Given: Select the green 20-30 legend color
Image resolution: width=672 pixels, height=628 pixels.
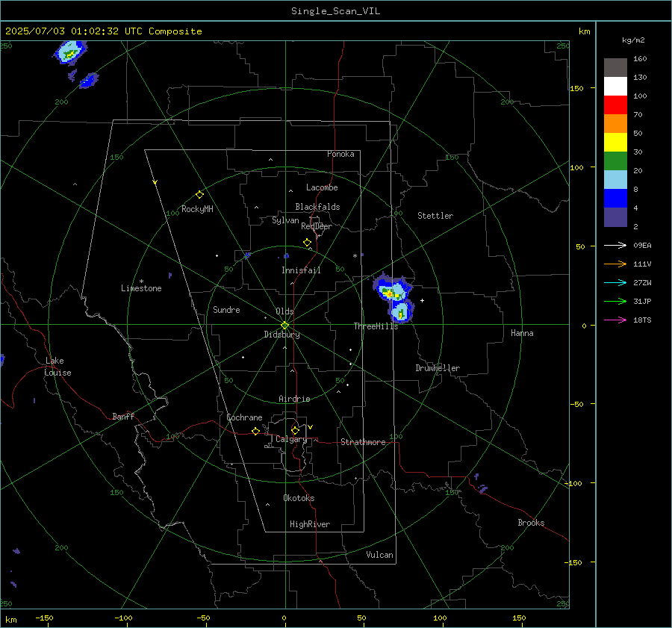Looking at the screenshot, I should pos(615,161).
